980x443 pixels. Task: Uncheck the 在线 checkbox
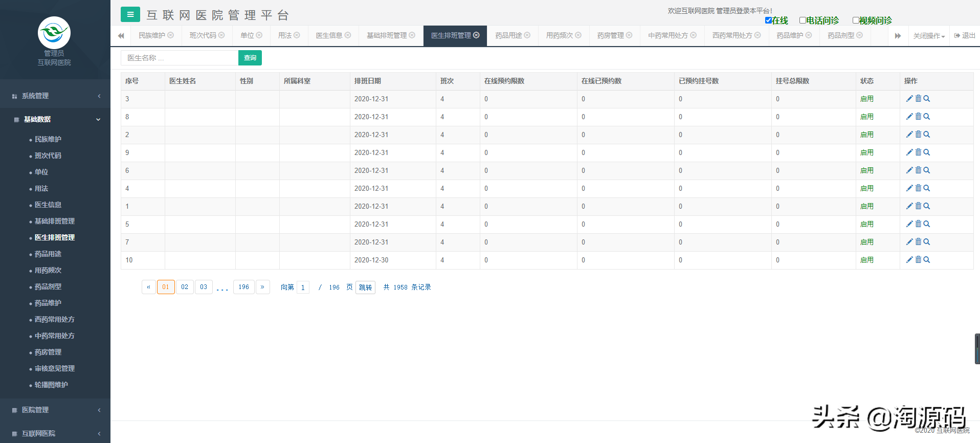[768, 20]
